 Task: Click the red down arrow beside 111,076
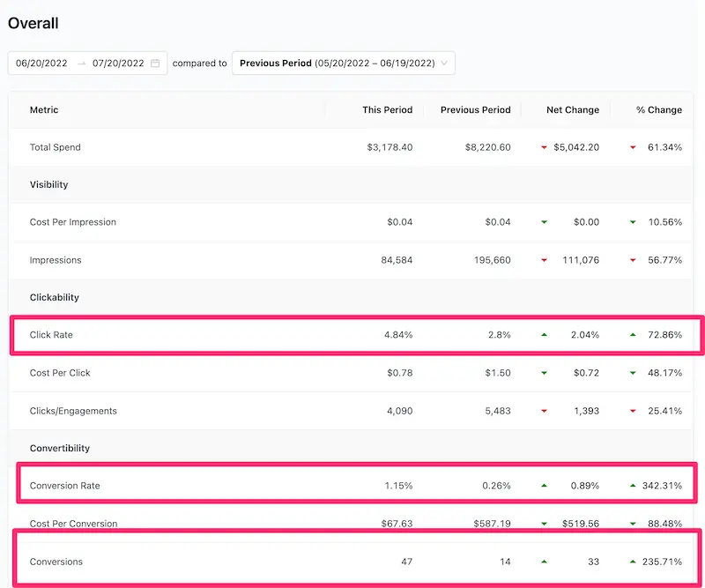coord(544,260)
